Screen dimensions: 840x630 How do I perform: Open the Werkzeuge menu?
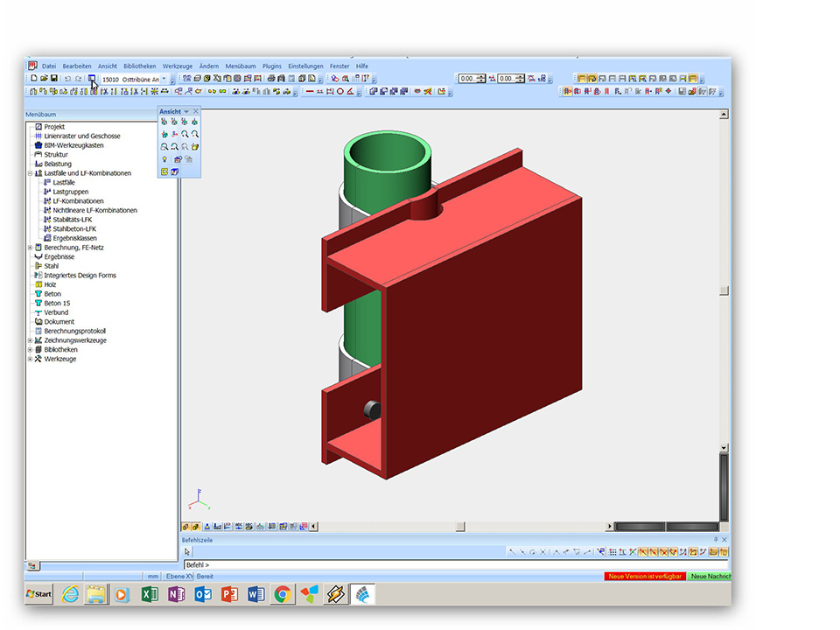click(x=177, y=66)
